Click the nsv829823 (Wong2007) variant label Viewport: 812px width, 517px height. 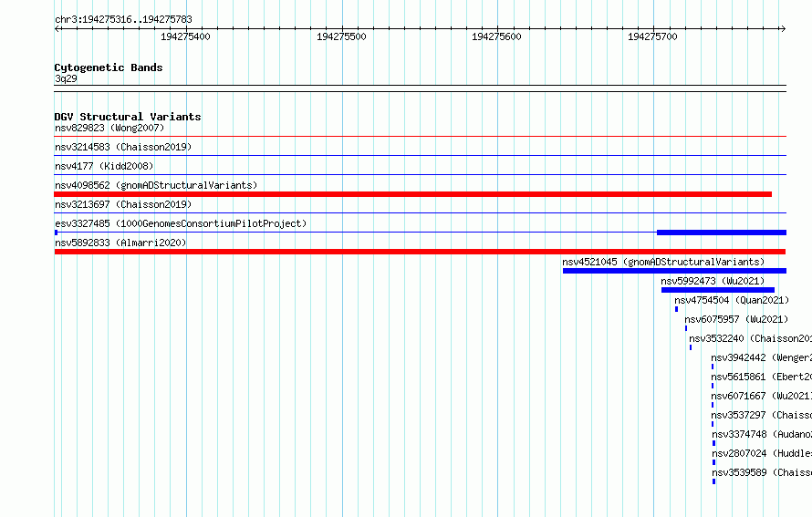click(109, 128)
